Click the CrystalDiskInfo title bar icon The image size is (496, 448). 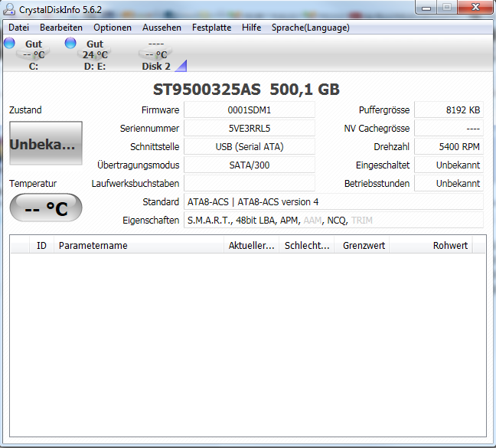click(9, 9)
